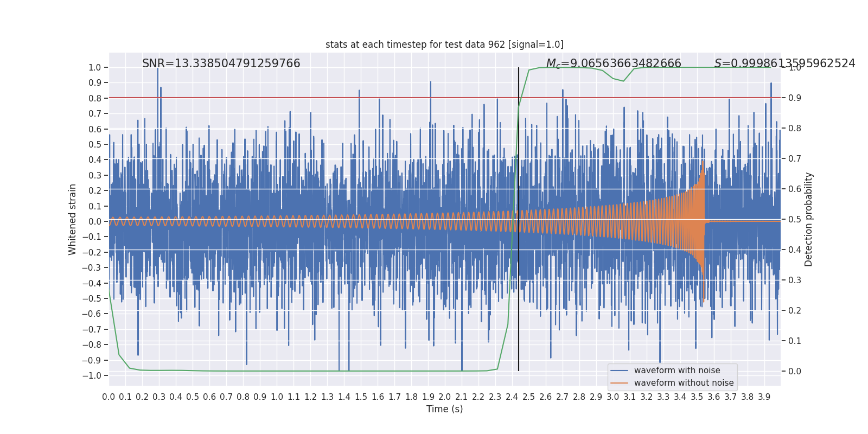The image size is (868, 434).
Task: Click the green curve dip near 3.05 s
Action: tap(623, 81)
